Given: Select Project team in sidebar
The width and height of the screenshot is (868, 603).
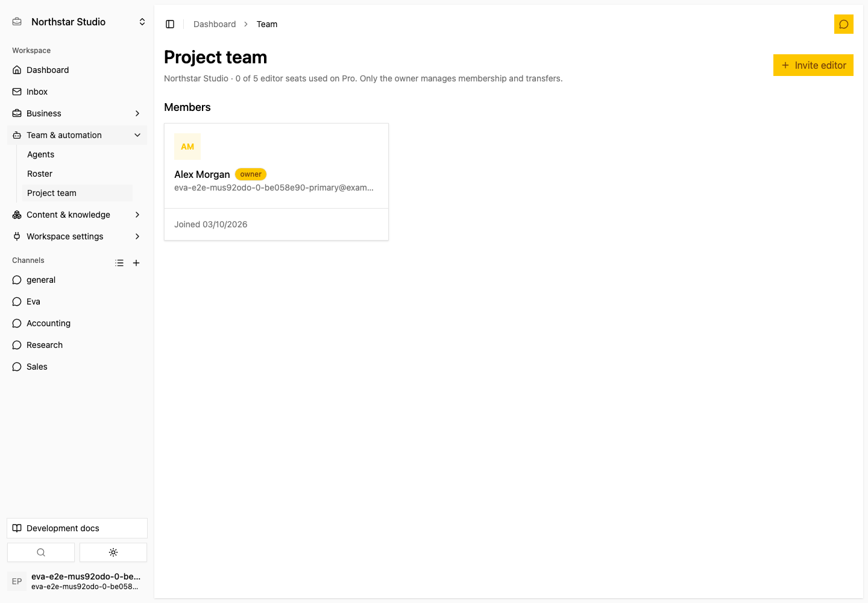Looking at the screenshot, I should (77, 193).
